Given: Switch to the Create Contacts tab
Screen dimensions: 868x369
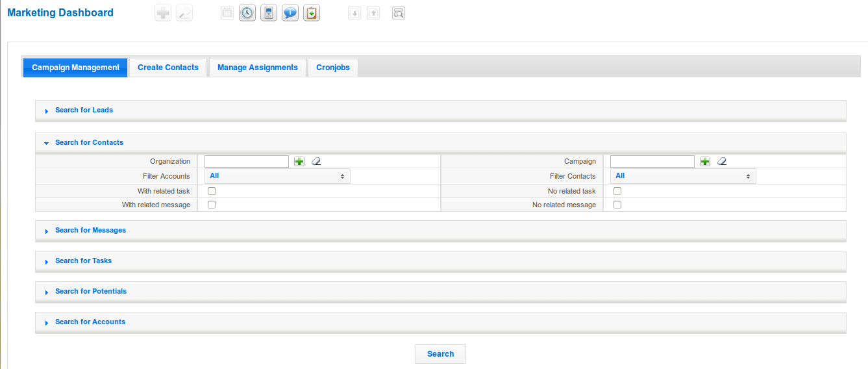Looking at the screenshot, I should [x=168, y=68].
